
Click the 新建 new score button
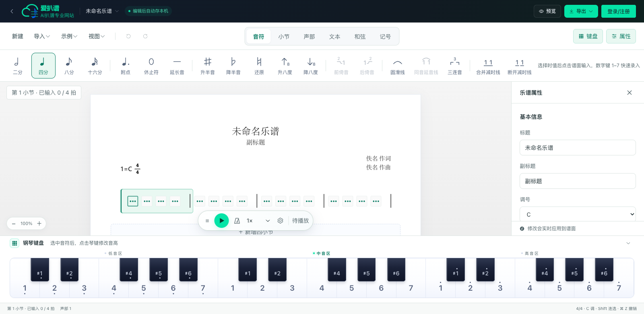tap(18, 36)
